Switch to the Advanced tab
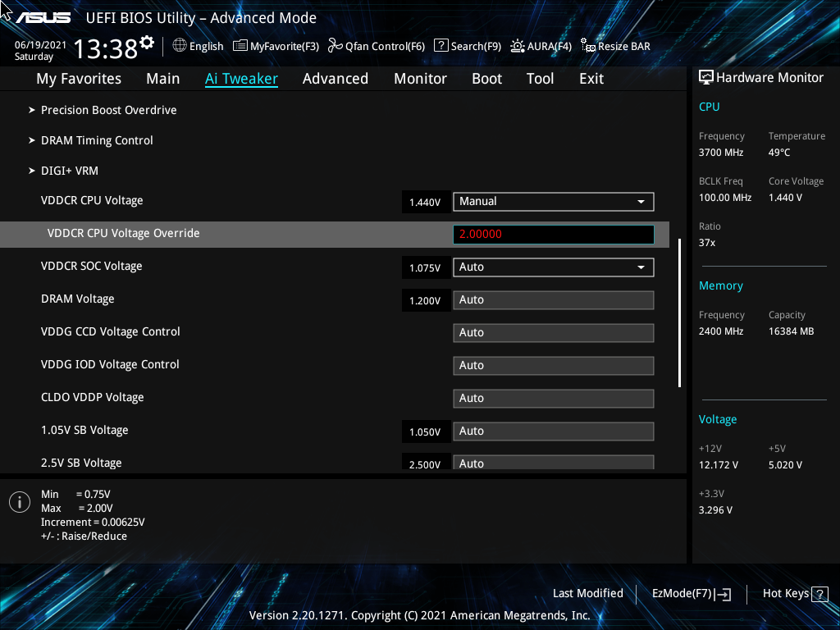This screenshot has height=630, width=840. [336, 78]
